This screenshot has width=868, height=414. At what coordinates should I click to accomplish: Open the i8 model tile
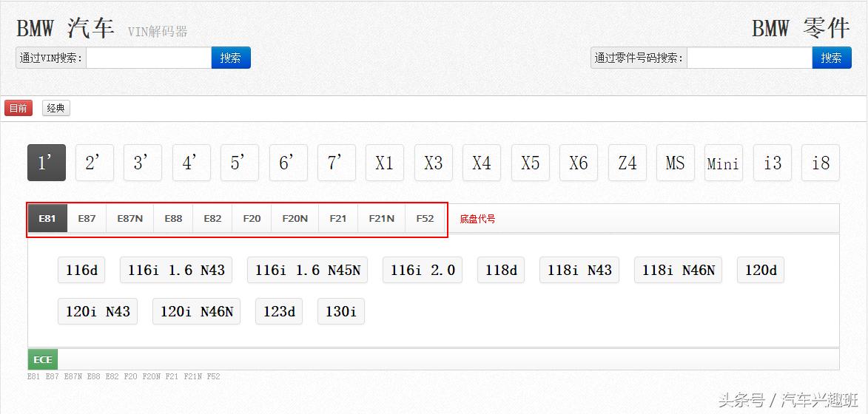click(x=821, y=163)
